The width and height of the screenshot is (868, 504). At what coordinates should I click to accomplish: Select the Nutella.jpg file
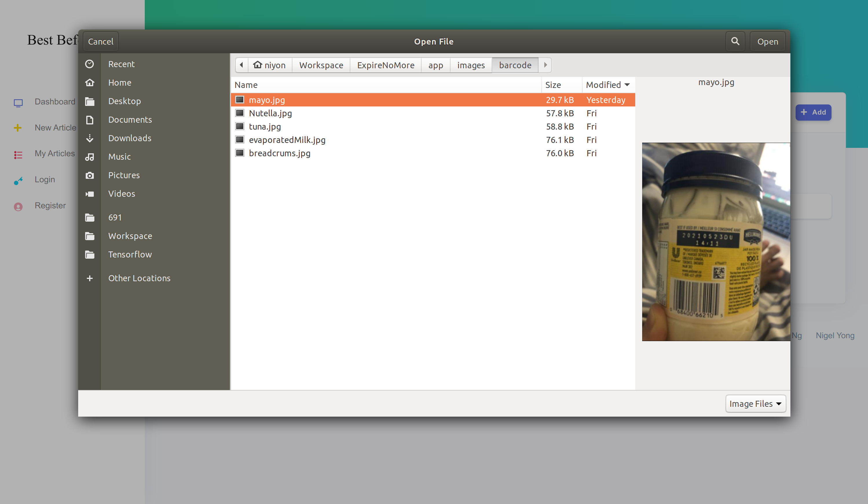point(270,113)
